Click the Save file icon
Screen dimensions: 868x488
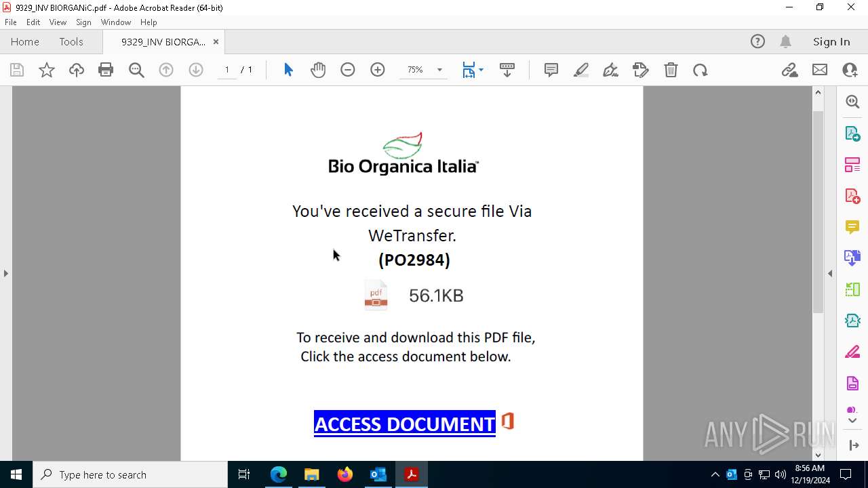(x=17, y=70)
